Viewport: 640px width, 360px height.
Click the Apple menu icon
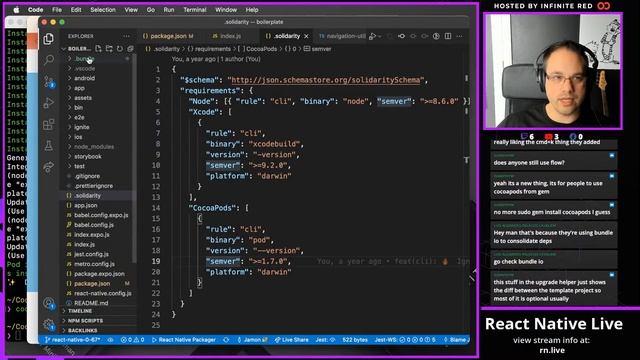[x=16, y=10]
